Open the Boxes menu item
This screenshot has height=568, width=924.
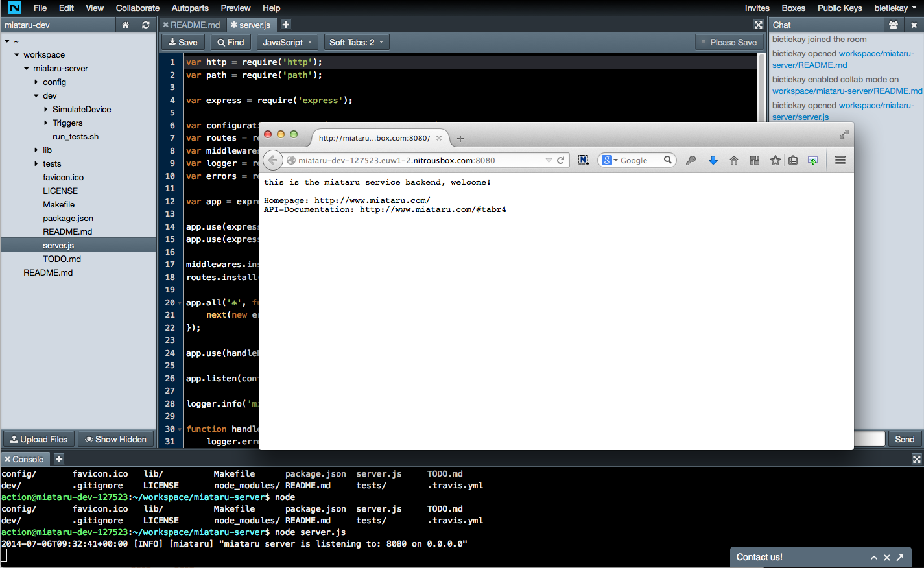(x=793, y=8)
